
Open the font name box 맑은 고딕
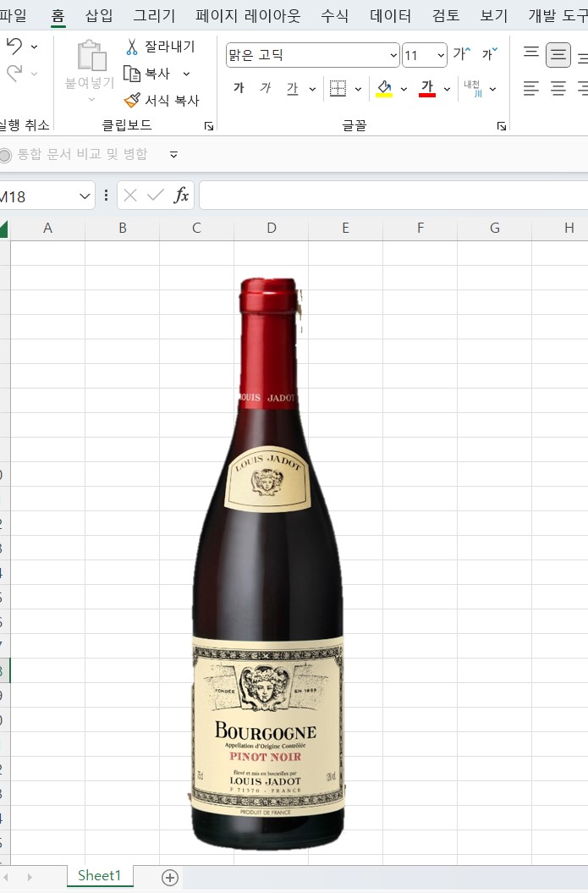click(312, 55)
